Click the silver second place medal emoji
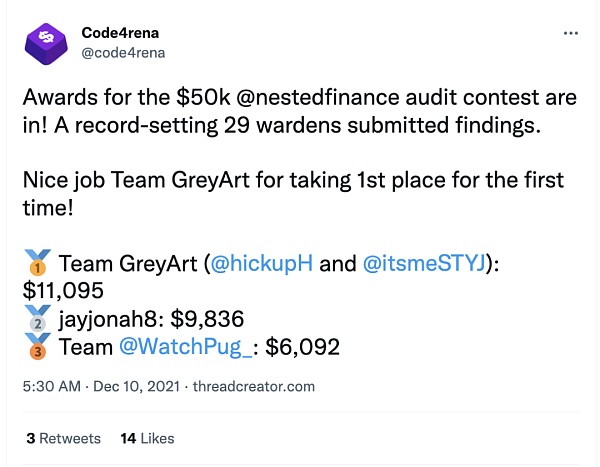600x467 pixels. point(36,320)
